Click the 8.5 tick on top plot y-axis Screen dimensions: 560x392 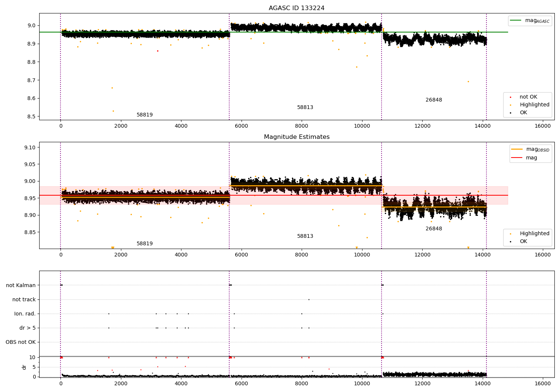click(x=31, y=117)
